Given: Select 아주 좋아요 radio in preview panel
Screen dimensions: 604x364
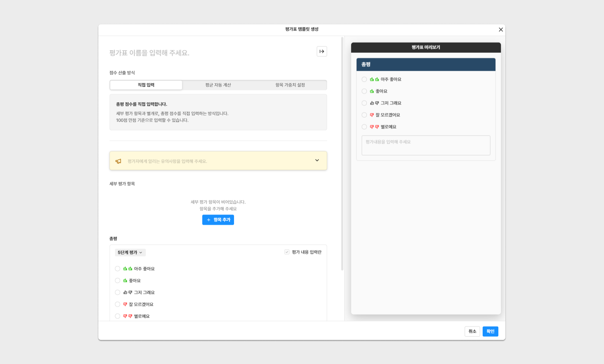Looking at the screenshot, I should point(364,79).
